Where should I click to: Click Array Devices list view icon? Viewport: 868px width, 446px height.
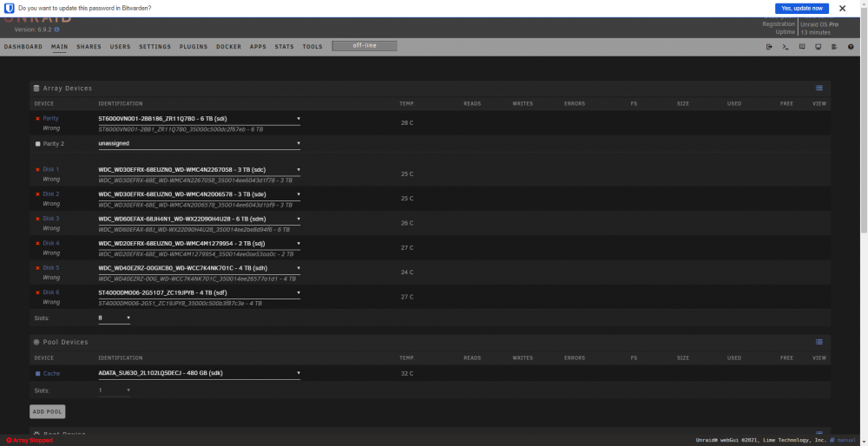pos(819,88)
